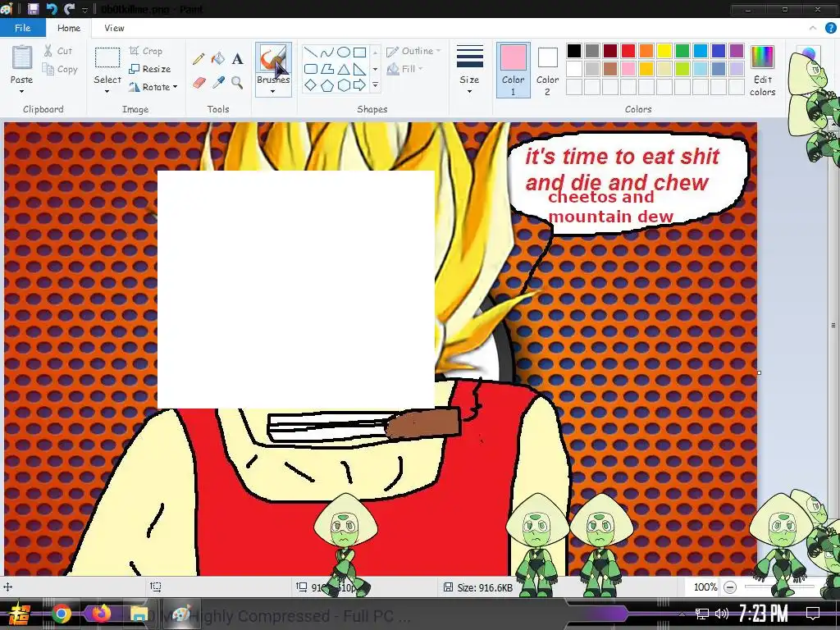Click the Paste clipboard icon

tap(22, 58)
